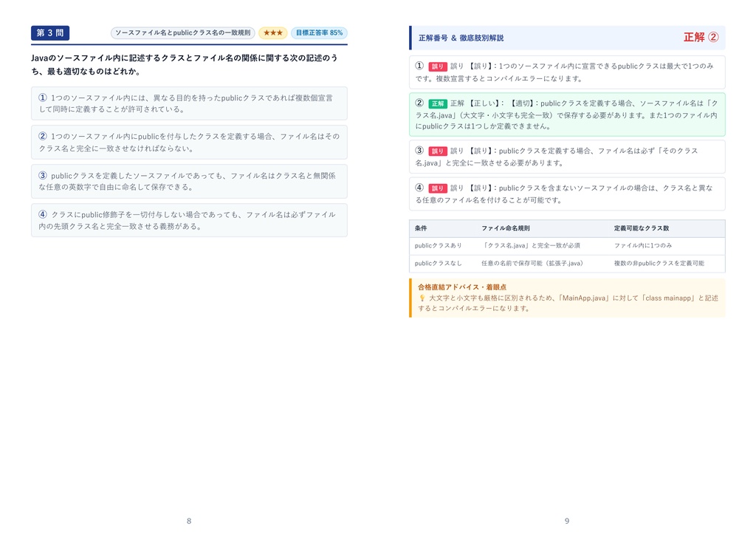Click the highlighted green explanation ② box
The width and height of the screenshot is (756, 537).
(567, 114)
